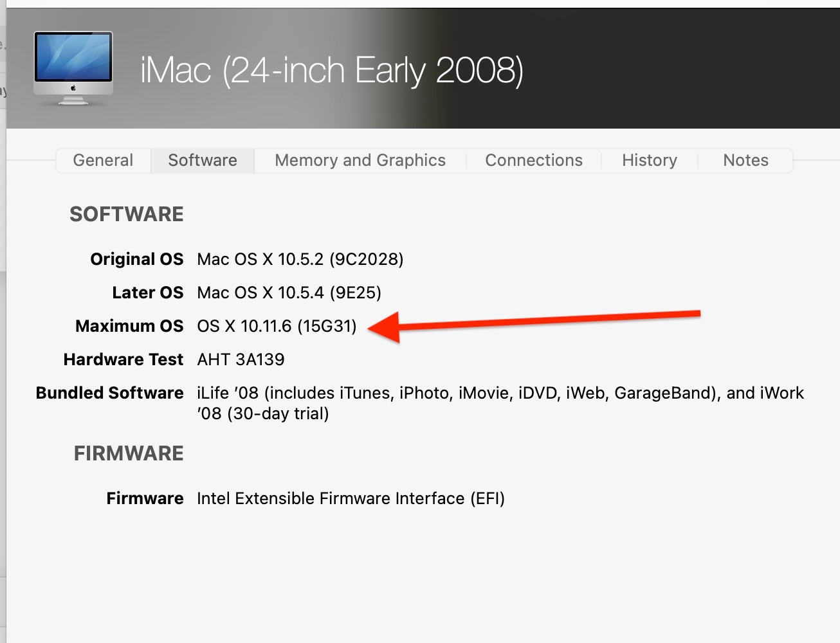
Task: Select the Maximum OS value 10.11.6 (15G31)
Action: click(x=277, y=326)
